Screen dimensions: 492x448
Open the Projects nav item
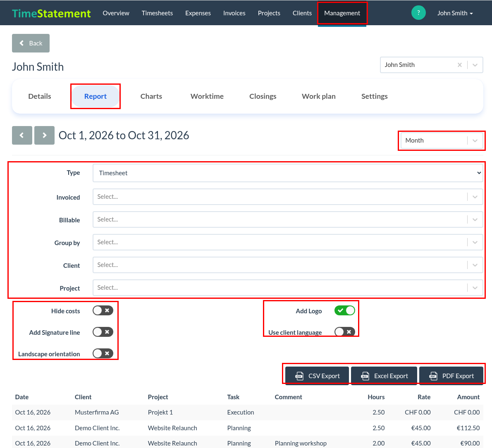click(269, 13)
